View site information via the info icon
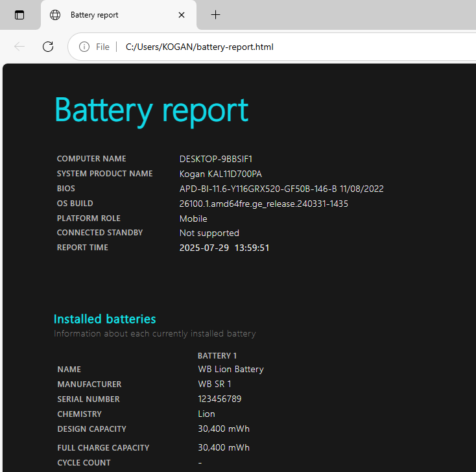The height and width of the screenshot is (472, 476). pos(84,47)
